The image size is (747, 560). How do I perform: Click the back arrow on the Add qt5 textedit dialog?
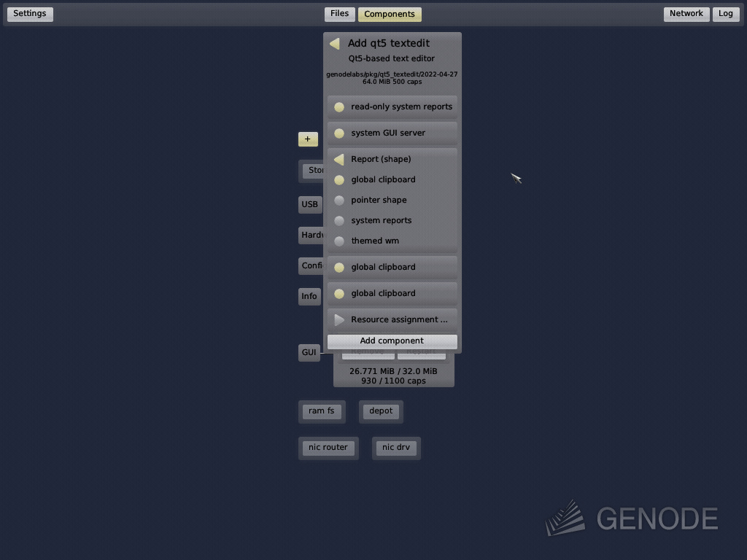pos(334,43)
